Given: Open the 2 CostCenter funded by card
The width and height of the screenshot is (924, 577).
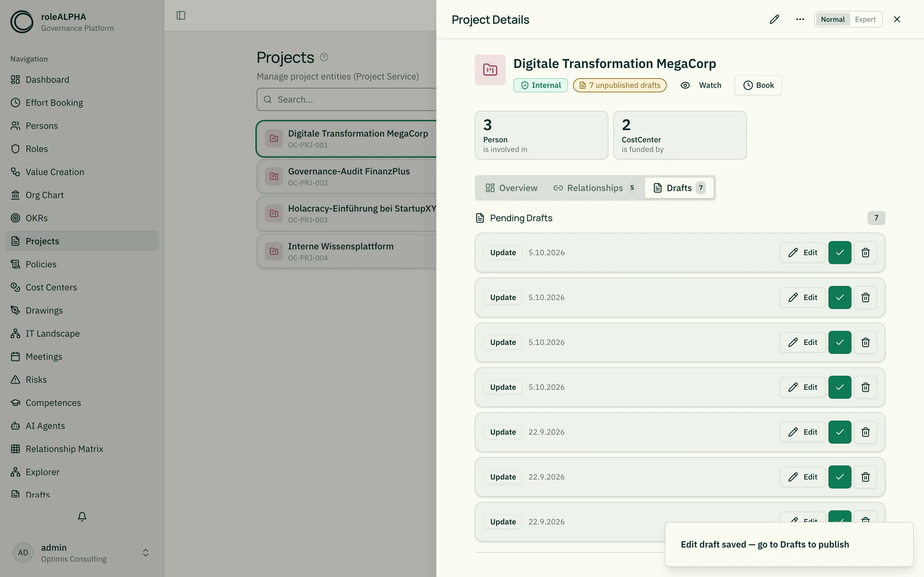Looking at the screenshot, I should [x=680, y=136].
